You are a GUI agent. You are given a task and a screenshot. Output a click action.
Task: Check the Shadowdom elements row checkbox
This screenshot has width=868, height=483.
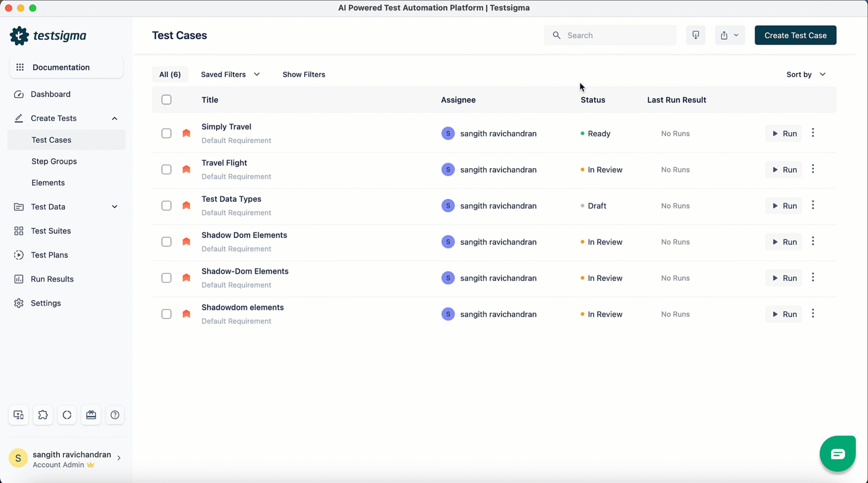click(x=166, y=314)
